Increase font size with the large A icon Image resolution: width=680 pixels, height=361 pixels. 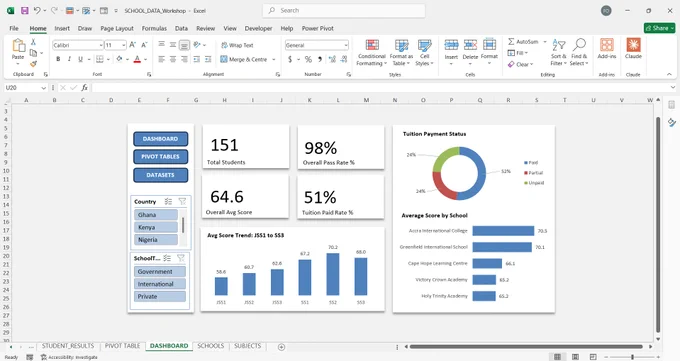(x=133, y=45)
